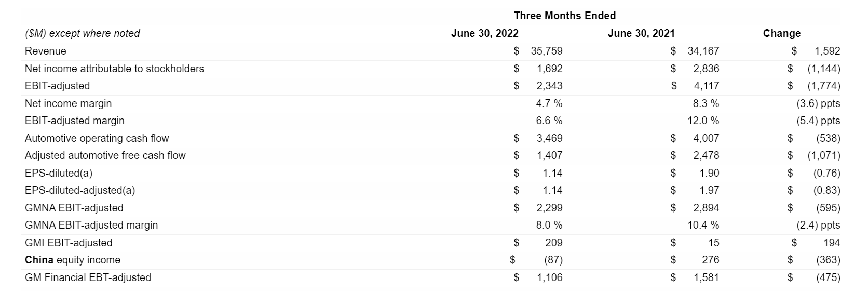The width and height of the screenshot is (868, 291).
Task: Click the ($M) except where noted text
Action: (83, 33)
